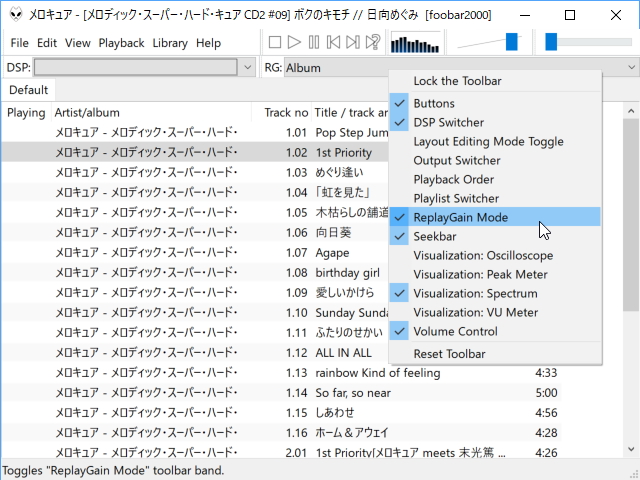Enable Visualization: VU Meter band
640x480 pixels.
pyautogui.click(x=495, y=312)
